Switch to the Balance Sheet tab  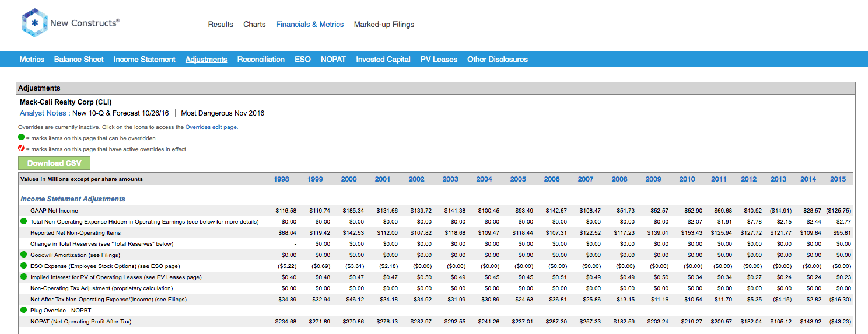(79, 59)
